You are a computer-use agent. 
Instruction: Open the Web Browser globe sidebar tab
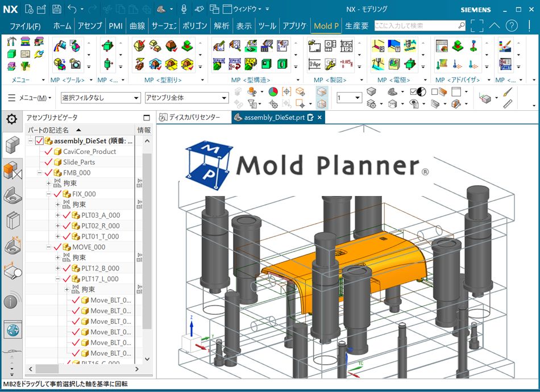click(13, 328)
